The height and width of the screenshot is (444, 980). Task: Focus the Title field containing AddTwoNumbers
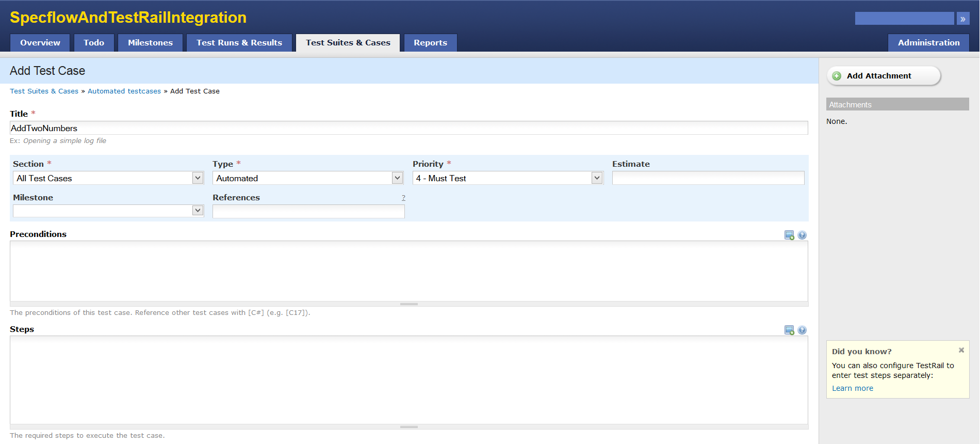[409, 128]
